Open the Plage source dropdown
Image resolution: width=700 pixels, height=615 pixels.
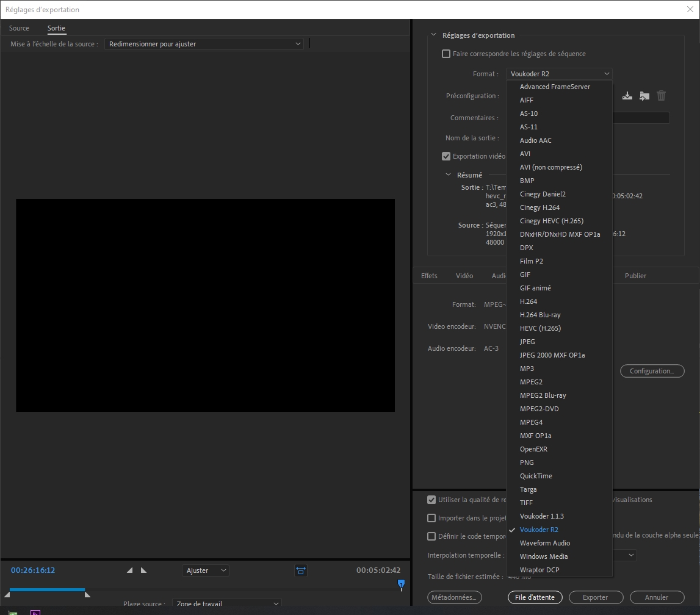(x=227, y=603)
